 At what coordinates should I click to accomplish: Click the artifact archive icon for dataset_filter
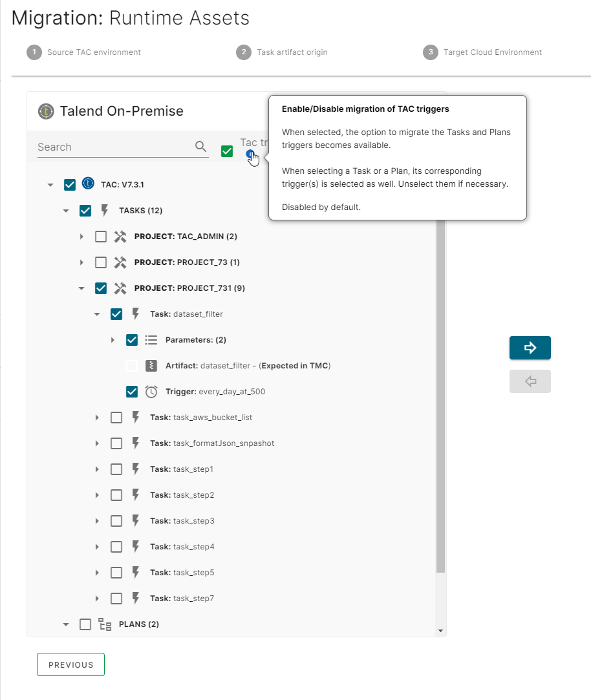(x=151, y=366)
